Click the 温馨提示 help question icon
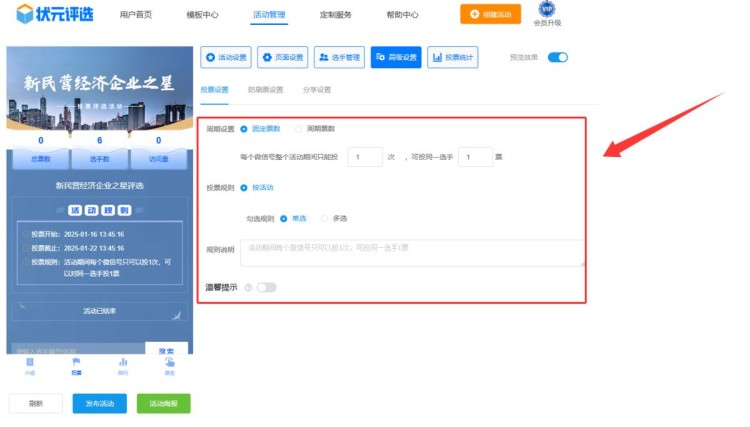Image resolution: width=750 pixels, height=427 pixels. pos(247,288)
